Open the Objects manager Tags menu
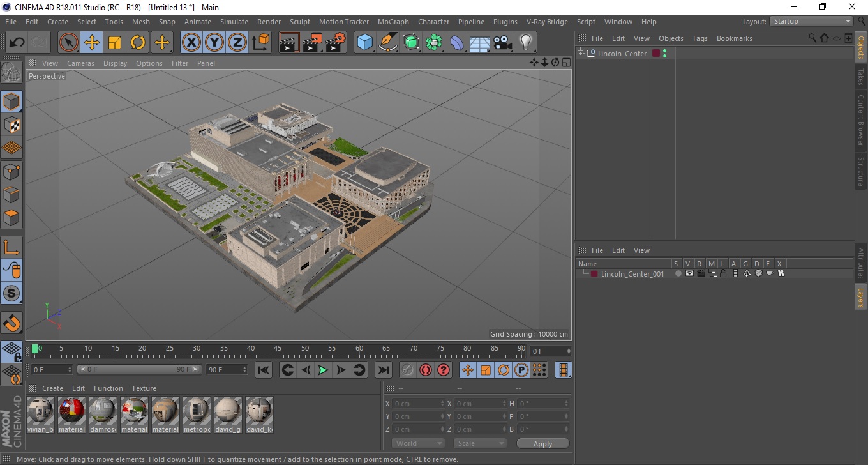The image size is (868, 465). coord(700,38)
